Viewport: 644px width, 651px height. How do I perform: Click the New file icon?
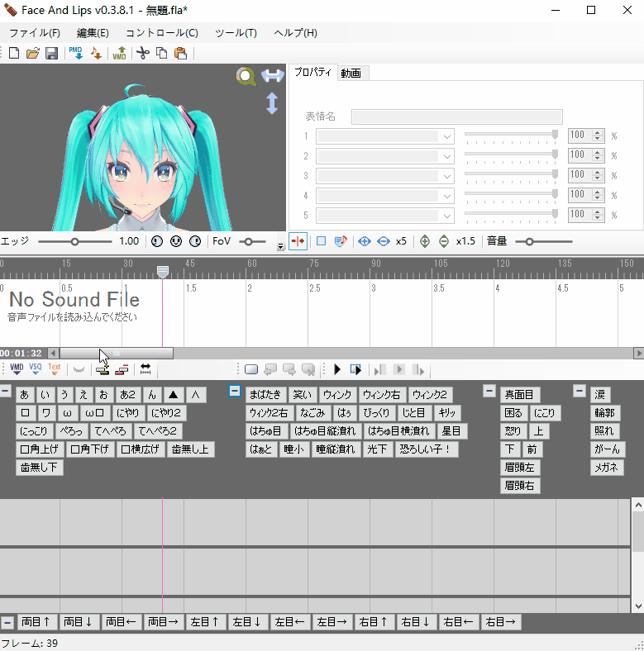click(14, 53)
